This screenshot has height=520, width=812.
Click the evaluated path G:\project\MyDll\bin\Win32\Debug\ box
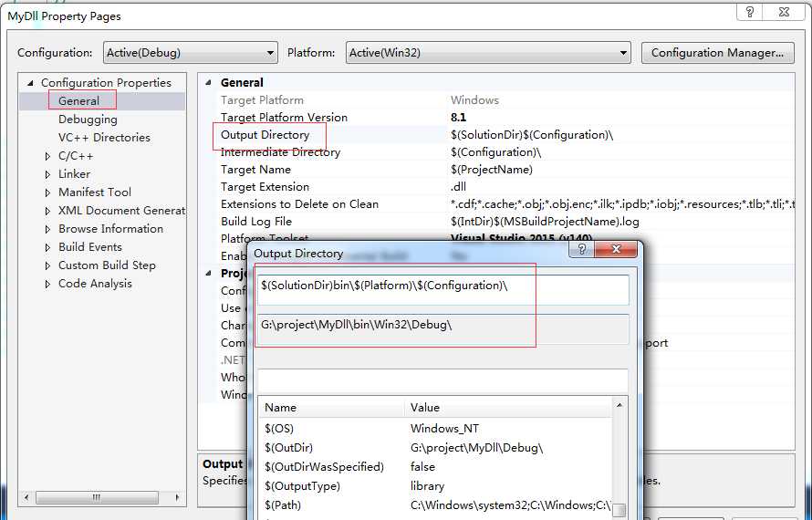tap(442, 329)
